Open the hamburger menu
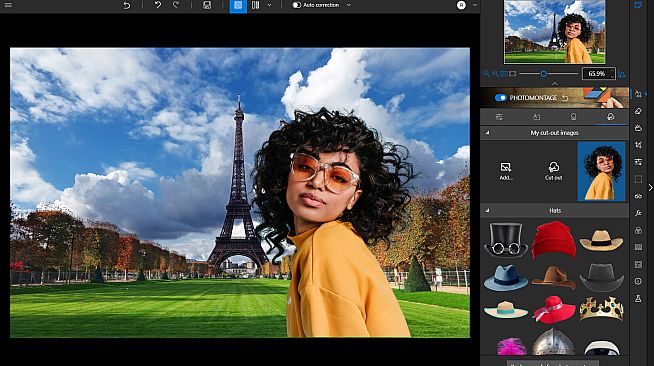Viewport: 654px width, 366px height. 8,5
